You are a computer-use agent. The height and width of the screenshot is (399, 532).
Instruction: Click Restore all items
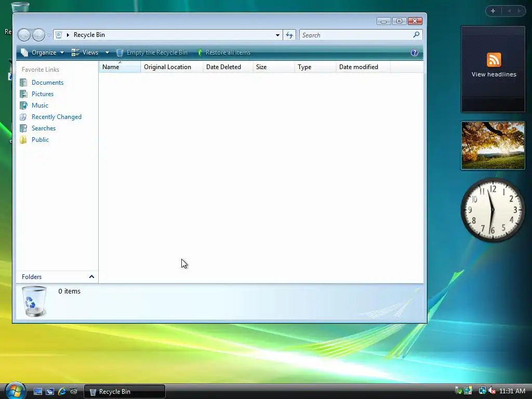(224, 52)
